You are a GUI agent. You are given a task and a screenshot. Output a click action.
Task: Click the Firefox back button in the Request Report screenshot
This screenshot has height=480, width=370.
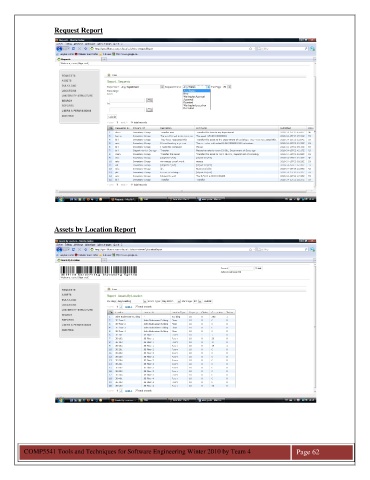pos(59,49)
